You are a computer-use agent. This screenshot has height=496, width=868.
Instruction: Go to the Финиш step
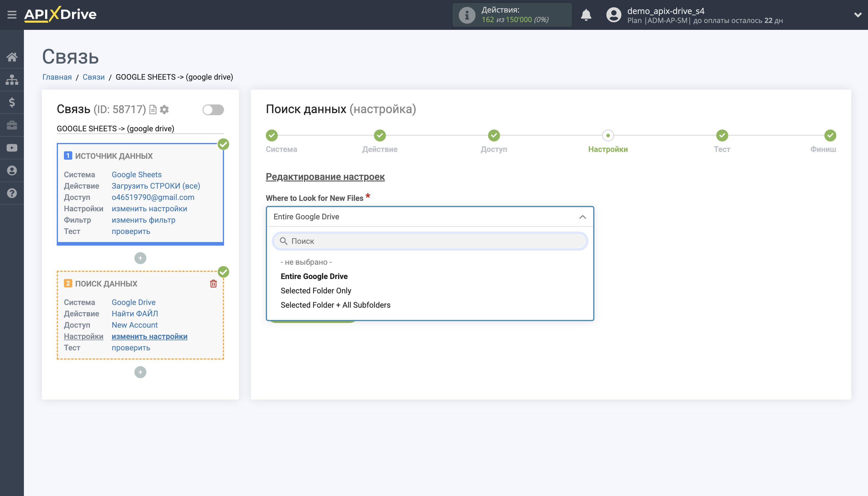point(830,135)
